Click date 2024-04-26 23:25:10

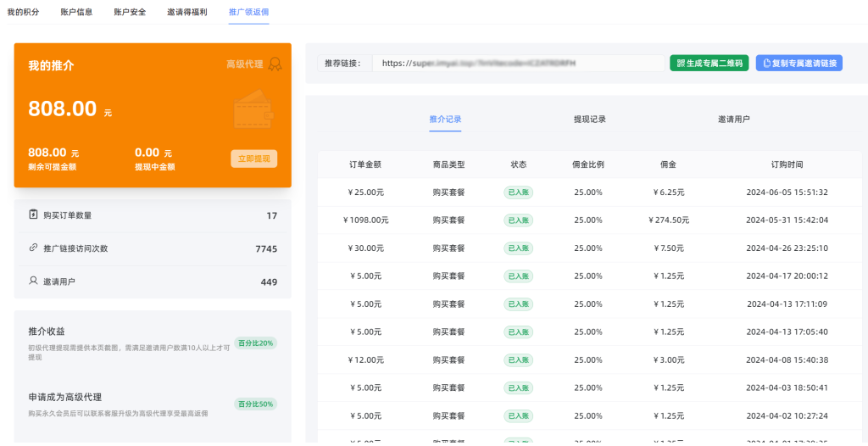coord(787,248)
